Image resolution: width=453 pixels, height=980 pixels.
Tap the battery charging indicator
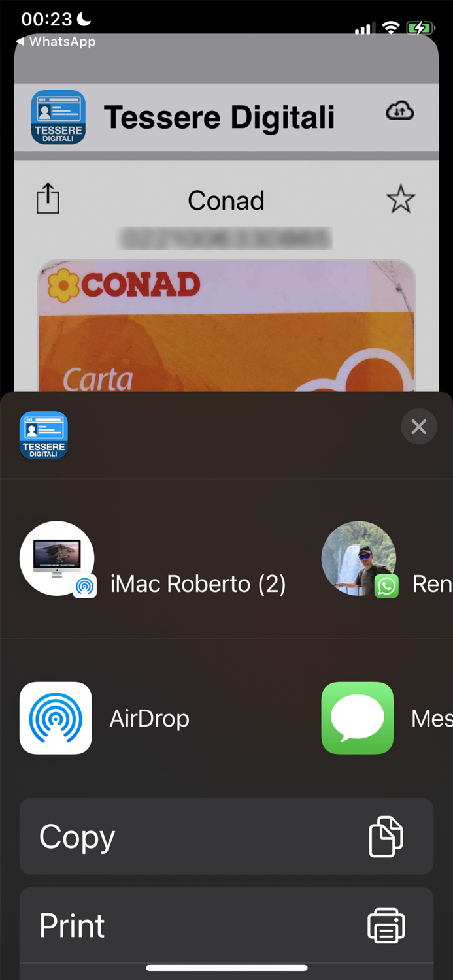[420, 28]
